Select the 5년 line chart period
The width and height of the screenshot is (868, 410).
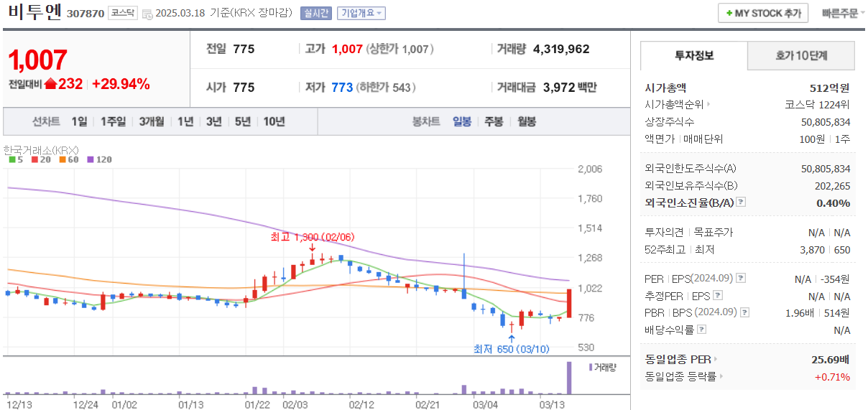243,121
